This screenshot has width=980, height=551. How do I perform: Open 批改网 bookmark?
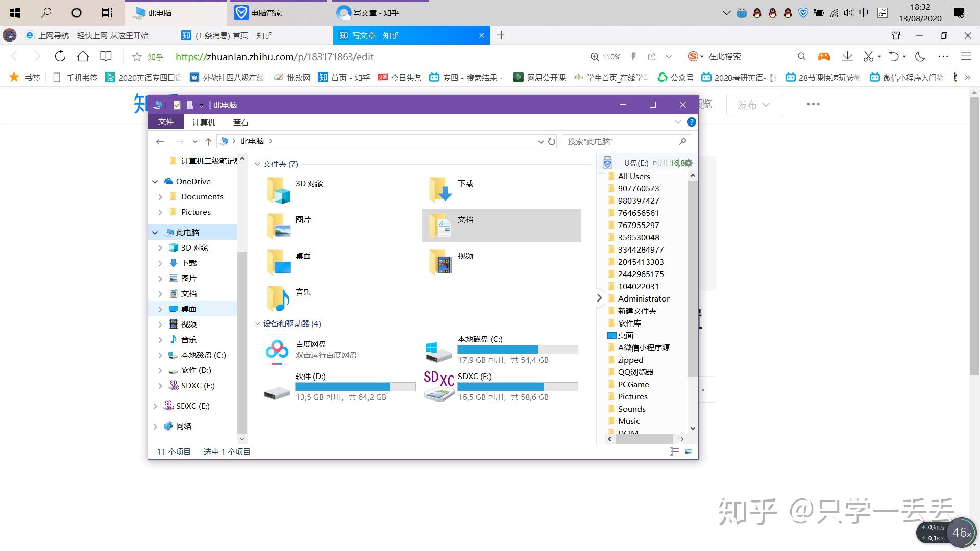(292, 78)
